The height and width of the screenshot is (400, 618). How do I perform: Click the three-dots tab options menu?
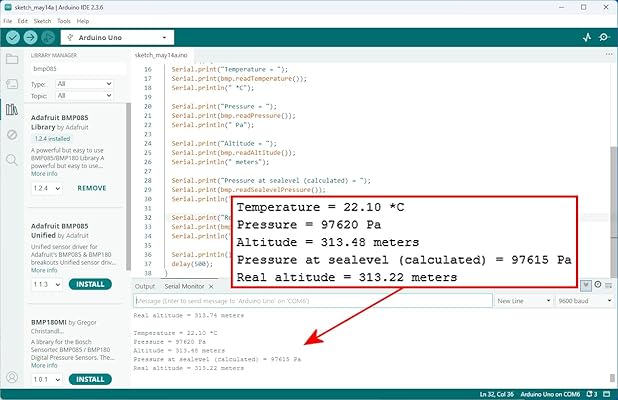[x=609, y=54]
